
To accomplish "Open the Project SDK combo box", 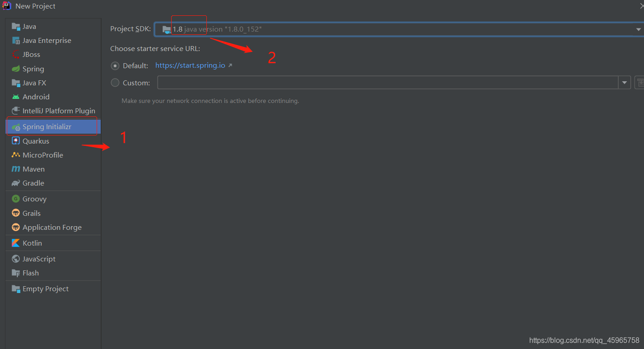I will [399, 29].
